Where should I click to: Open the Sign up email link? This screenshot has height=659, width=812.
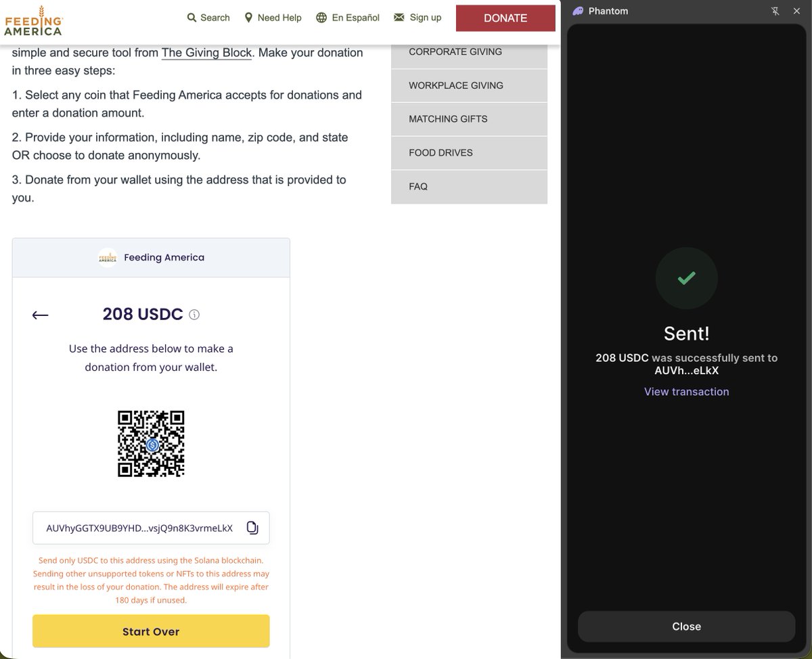tap(418, 18)
